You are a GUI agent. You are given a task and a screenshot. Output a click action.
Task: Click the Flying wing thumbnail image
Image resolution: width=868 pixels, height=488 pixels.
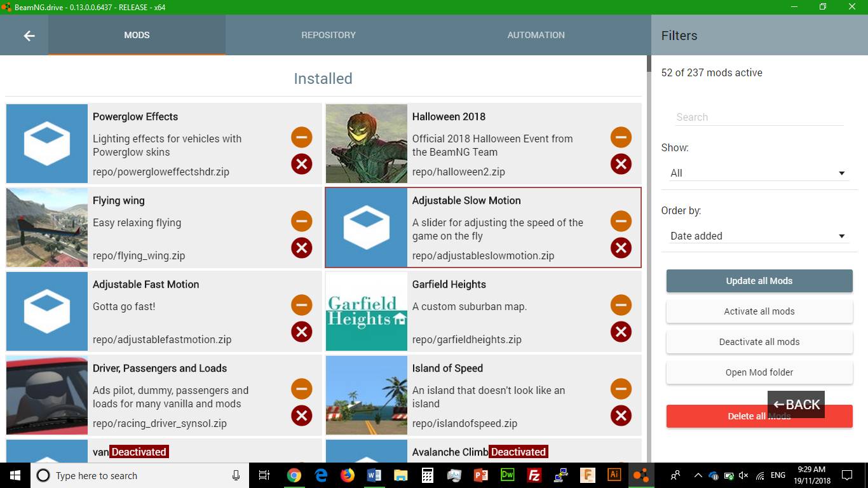(x=47, y=227)
